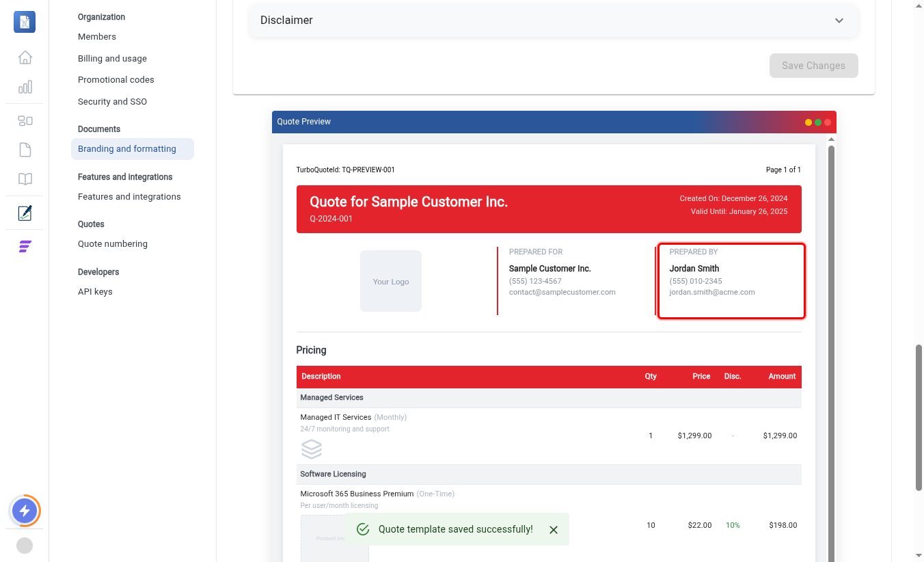Click the green window dot in Quote Preview
924x562 pixels.
(818, 122)
